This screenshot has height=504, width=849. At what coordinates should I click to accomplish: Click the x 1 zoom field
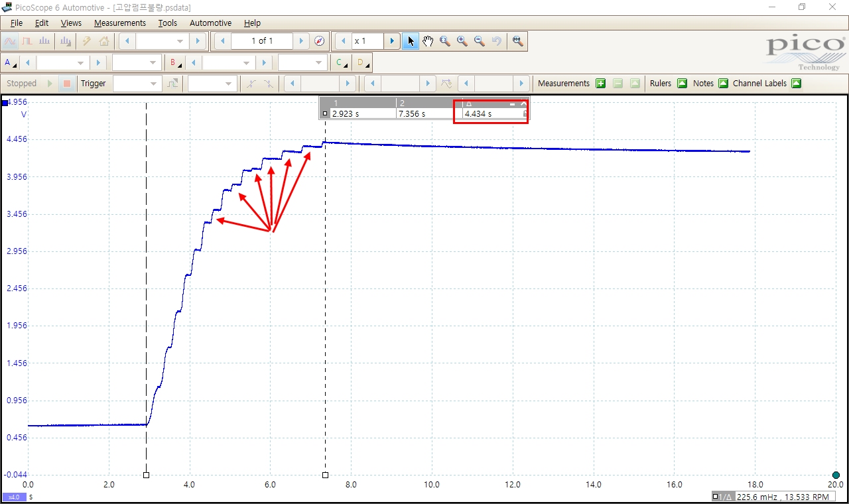pos(368,41)
